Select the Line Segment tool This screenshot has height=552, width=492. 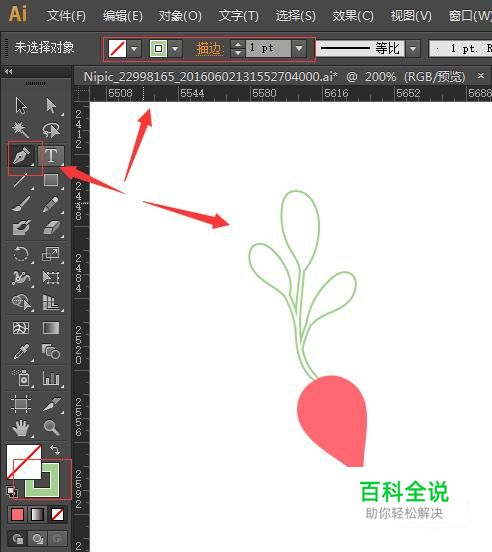[x=21, y=180]
